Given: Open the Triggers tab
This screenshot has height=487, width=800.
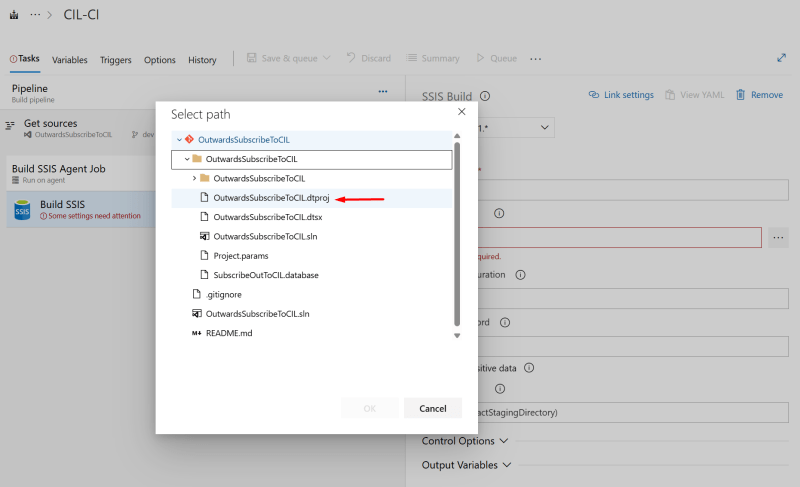Looking at the screenshot, I should tap(116, 60).
